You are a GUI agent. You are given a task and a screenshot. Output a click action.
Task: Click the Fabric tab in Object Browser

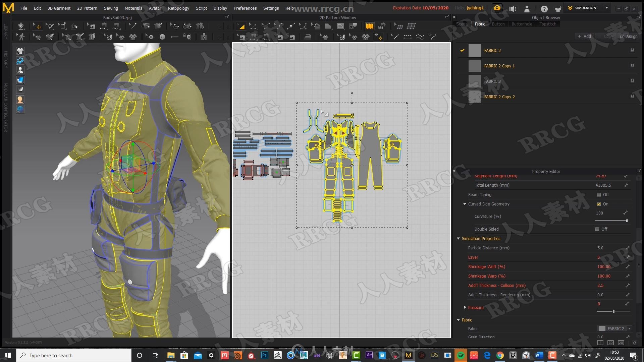(x=480, y=24)
